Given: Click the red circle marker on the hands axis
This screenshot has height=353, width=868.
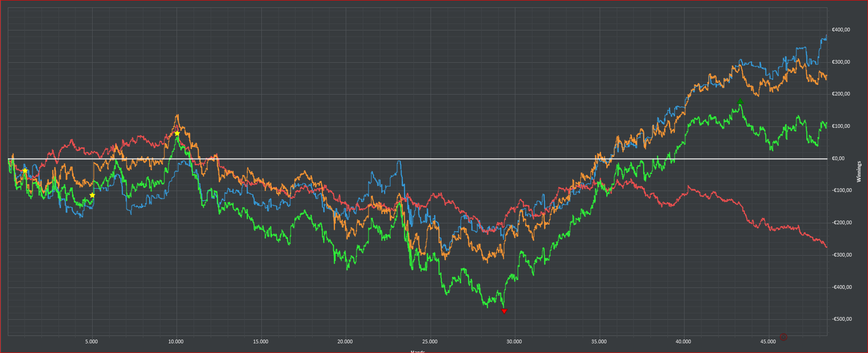Looking at the screenshot, I should click(x=783, y=337).
